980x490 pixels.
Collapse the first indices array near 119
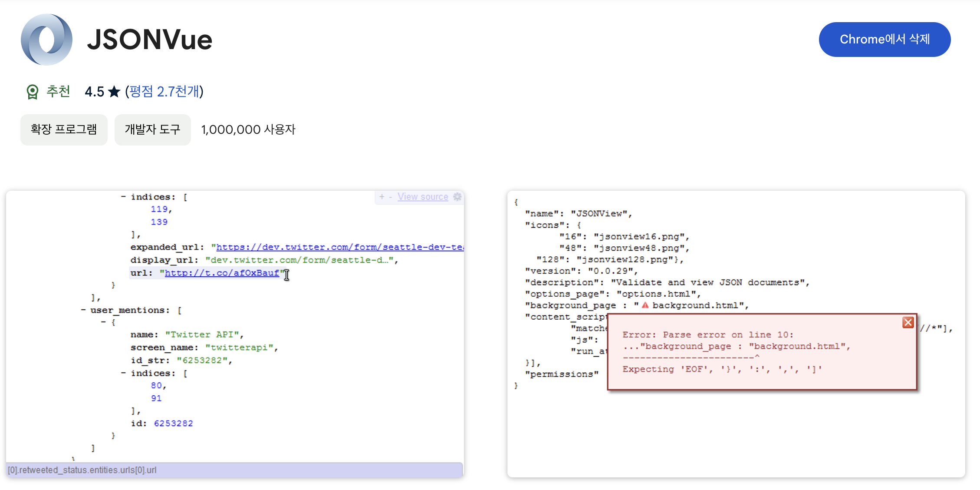123,197
